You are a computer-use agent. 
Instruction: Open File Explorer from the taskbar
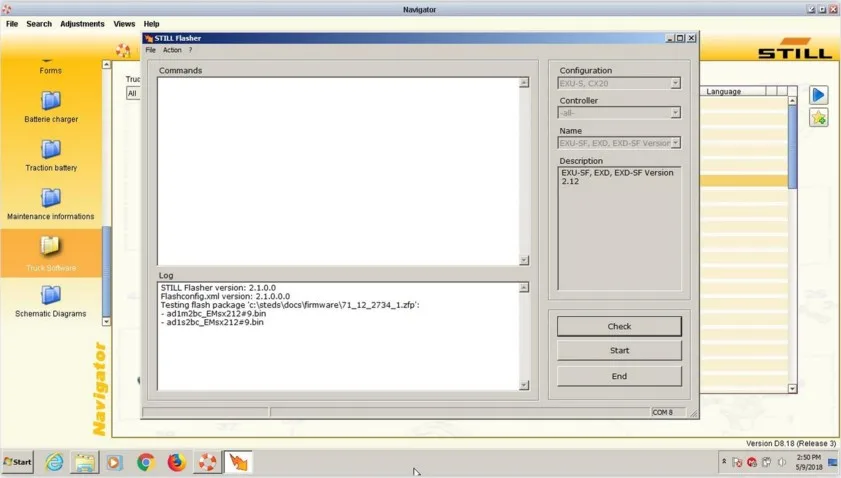point(84,462)
